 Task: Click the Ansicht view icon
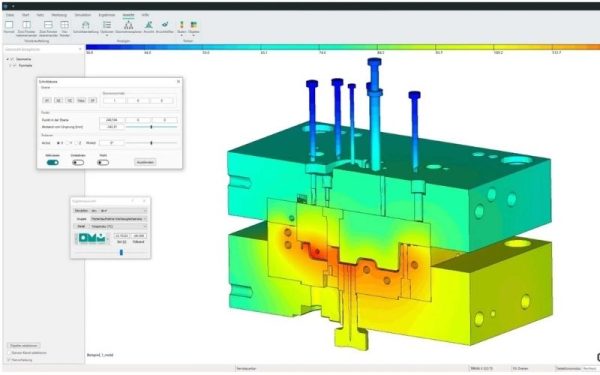(x=149, y=25)
